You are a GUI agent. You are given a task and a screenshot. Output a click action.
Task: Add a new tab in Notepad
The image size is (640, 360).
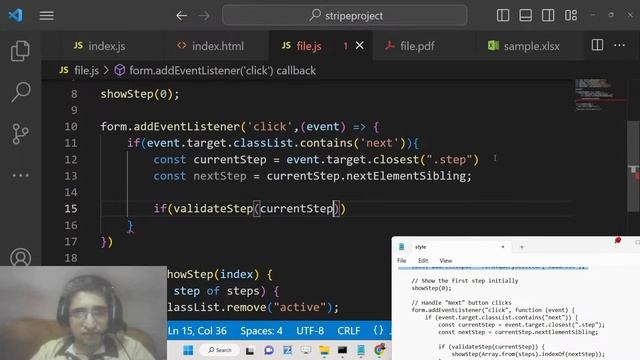(522, 247)
